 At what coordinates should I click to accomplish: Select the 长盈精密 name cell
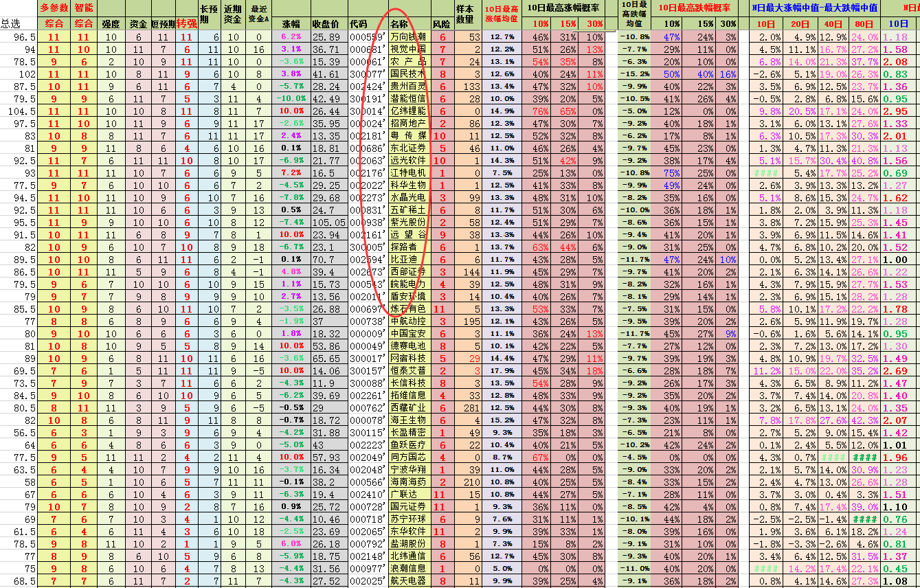pos(409,432)
